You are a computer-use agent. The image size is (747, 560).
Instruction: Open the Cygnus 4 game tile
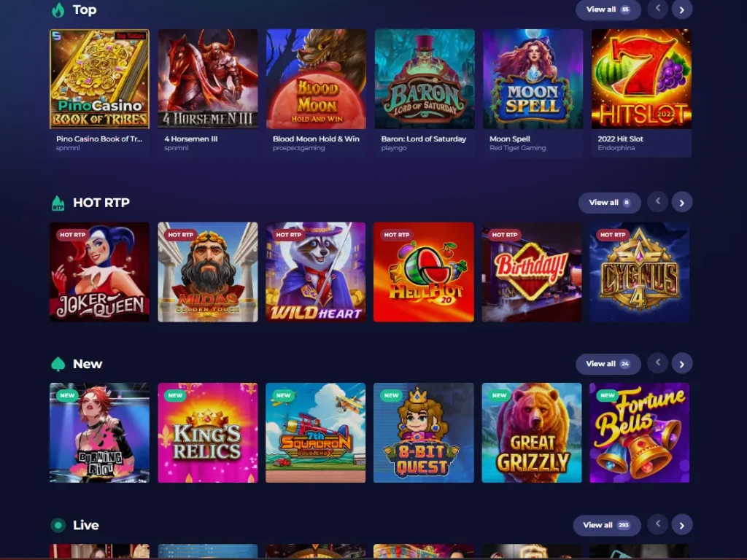(x=639, y=272)
